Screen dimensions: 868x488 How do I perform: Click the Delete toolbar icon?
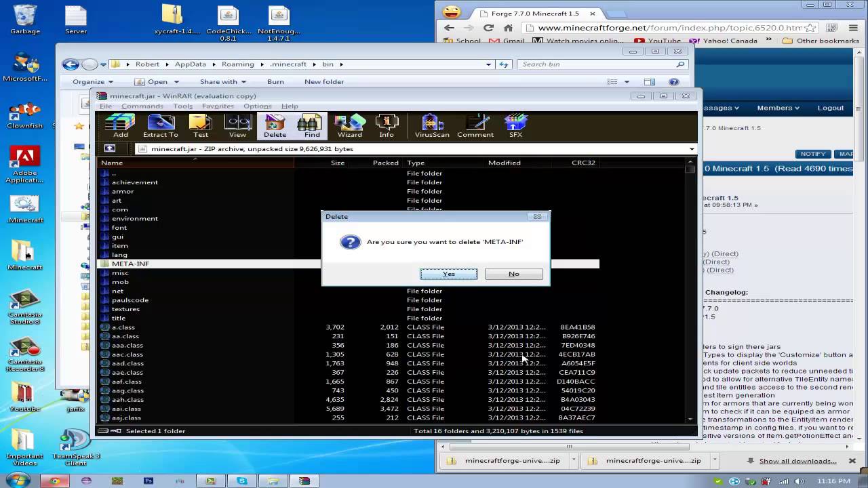[x=275, y=126]
